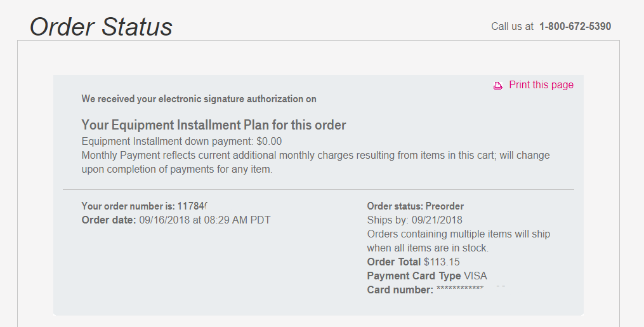This screenshot has height=327, width=644.
Task: Click the Order date line
Action: tap(176, 220)
